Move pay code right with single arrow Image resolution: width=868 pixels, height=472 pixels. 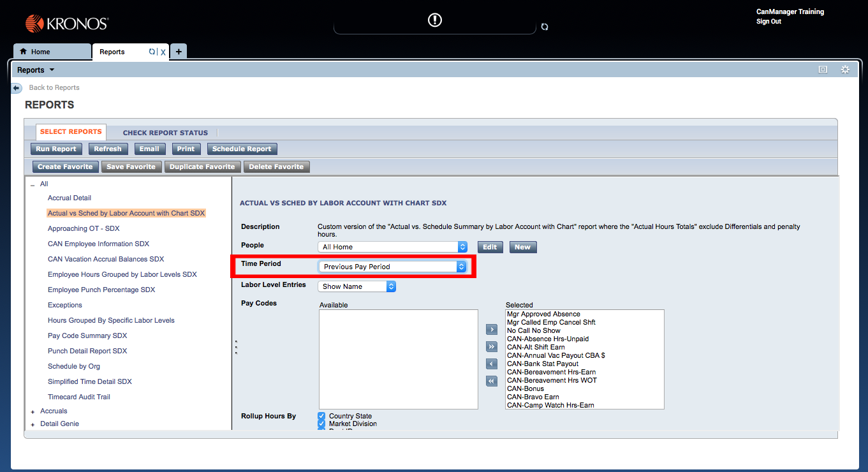coord(491,330)
